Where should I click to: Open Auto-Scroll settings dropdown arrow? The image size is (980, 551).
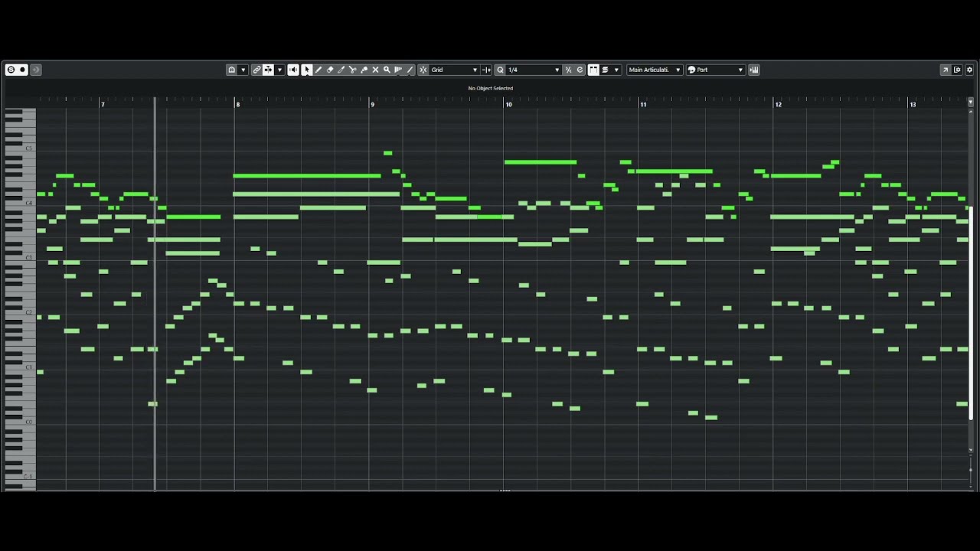(279, 70)
